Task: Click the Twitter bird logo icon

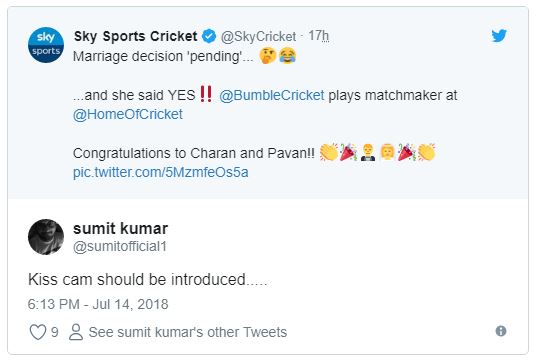Action: (x=499, y=35)
